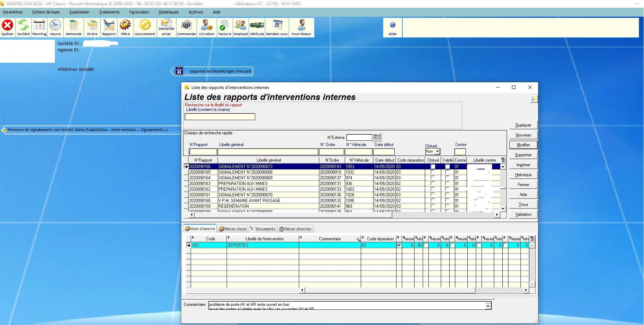Click the Supprimer button
The width and height of the screenshot is (644, 325).
click(523, 155)
